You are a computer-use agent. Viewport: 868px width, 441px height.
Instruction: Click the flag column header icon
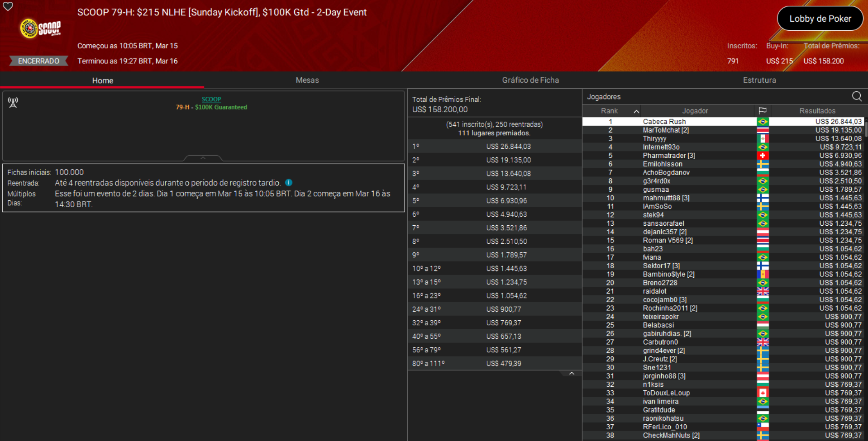click(x=763, y=110)
